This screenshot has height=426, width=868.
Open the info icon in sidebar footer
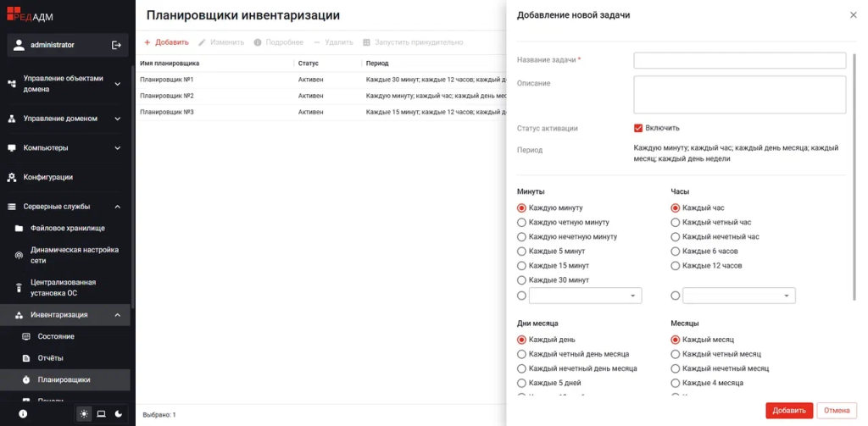coord(23,413)
